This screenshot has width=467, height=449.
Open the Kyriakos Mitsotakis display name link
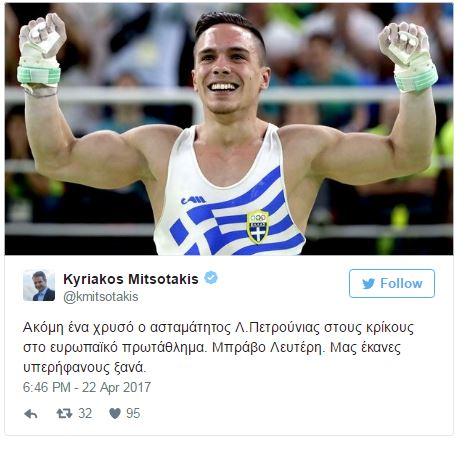click(x=131, y=279)
